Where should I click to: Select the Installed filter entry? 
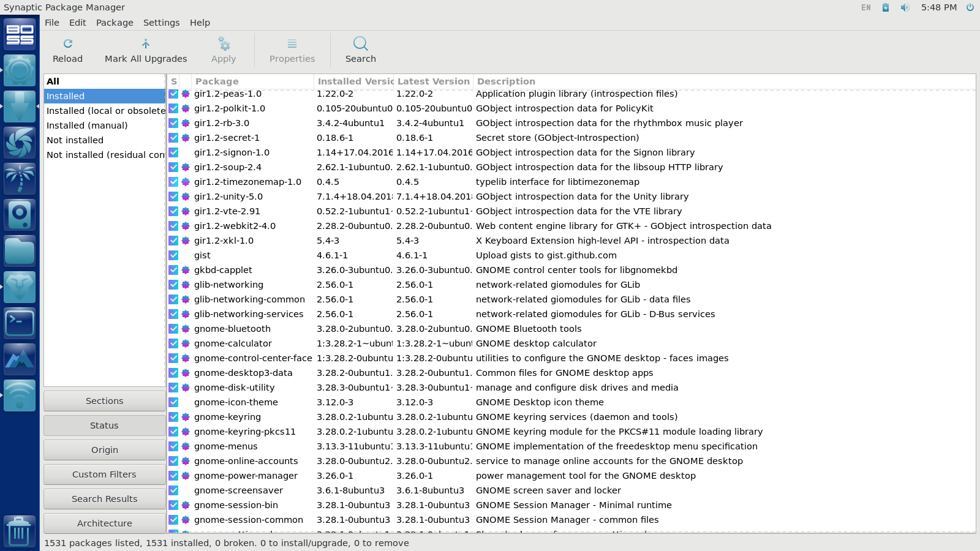pos(105,96)
